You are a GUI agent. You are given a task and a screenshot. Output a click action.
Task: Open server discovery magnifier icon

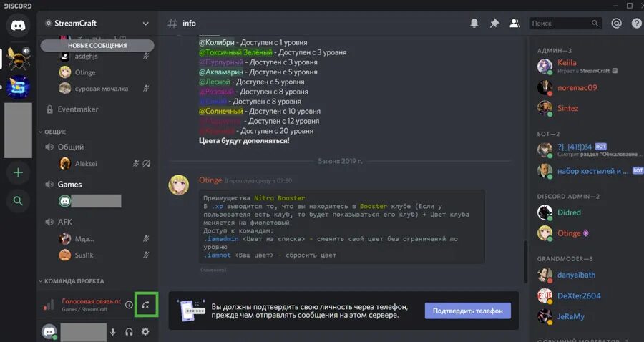click(18, 201)
